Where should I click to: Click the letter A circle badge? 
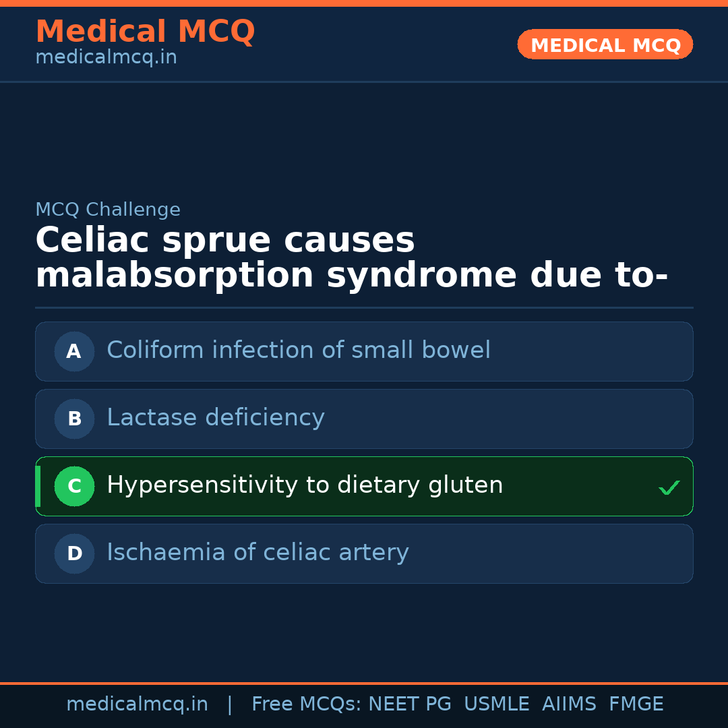click(74, 351)
